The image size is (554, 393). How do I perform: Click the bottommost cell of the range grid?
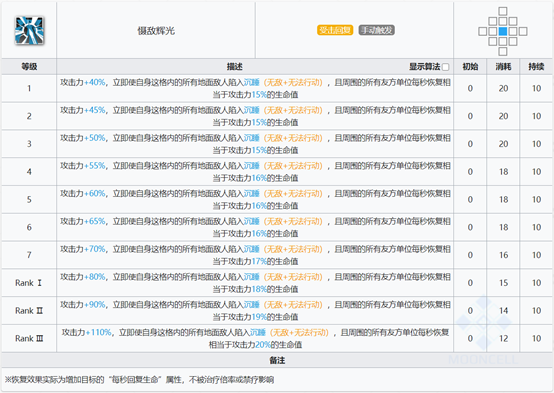point(503,52)
